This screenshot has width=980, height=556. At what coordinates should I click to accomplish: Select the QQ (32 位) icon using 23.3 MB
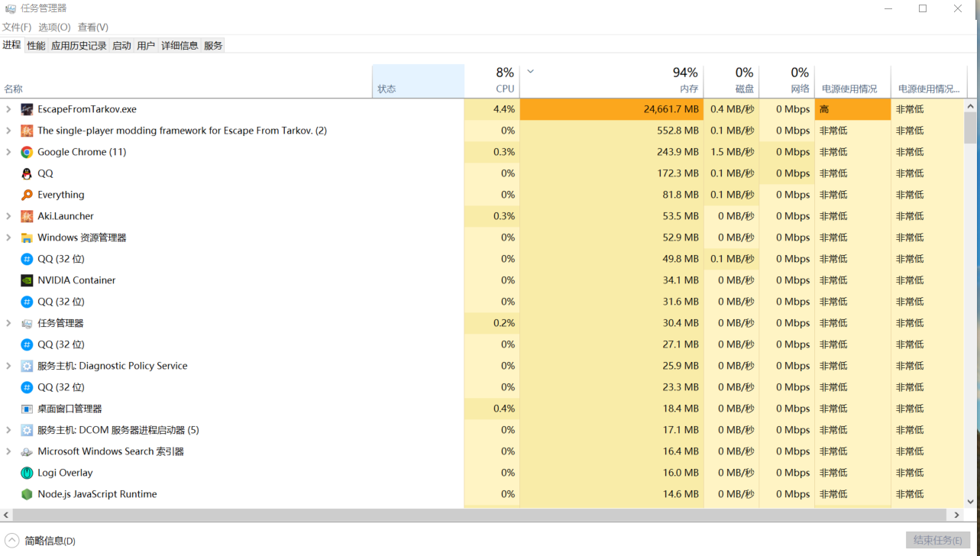27,387
